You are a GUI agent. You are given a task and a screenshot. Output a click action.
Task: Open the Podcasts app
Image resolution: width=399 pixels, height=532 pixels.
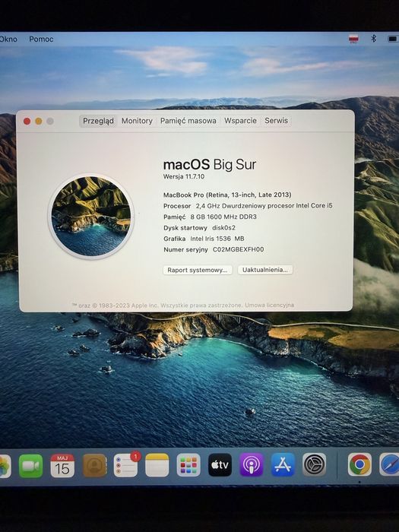252,465
